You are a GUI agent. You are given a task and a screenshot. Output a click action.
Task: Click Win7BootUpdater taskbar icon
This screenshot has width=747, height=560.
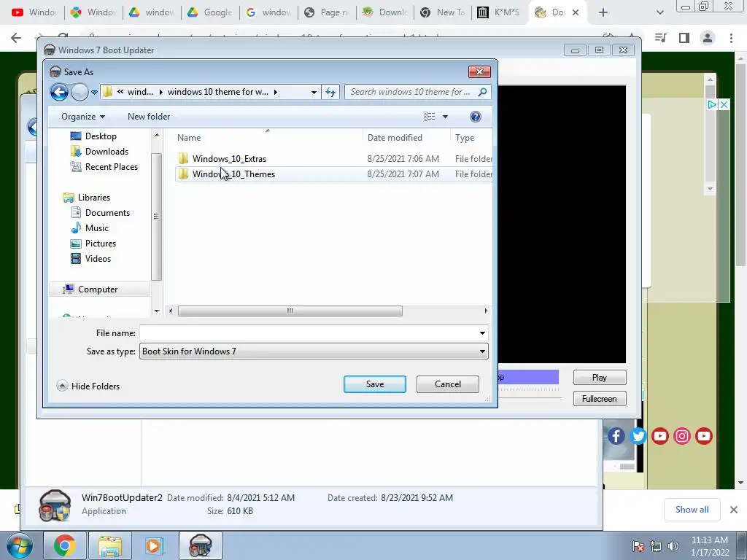(x=201, y=545)
